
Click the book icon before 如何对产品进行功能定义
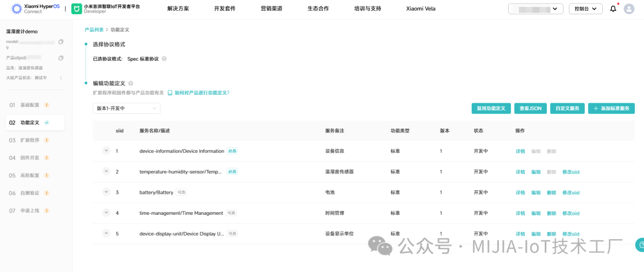coord(170,93)
